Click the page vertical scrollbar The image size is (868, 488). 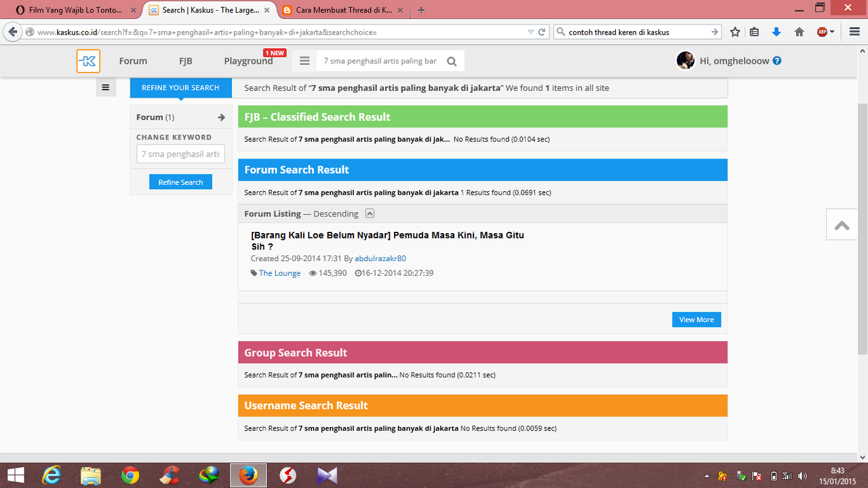click(x=863, y=230)
